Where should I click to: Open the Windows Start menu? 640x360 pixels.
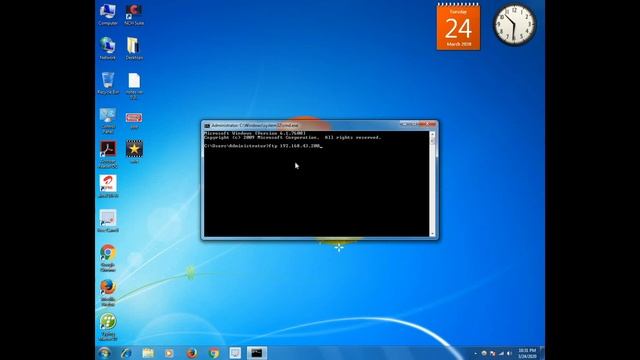point(104,353)
